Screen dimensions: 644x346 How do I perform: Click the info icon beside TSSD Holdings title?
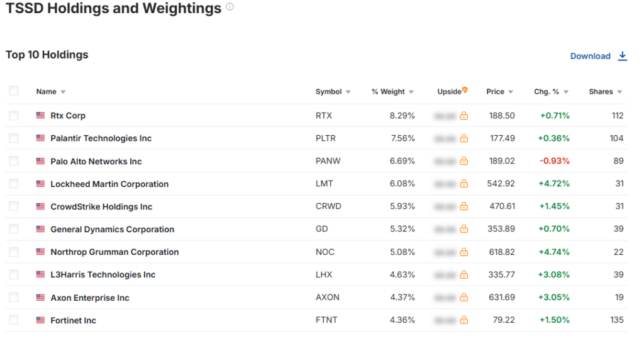[230, 7]
